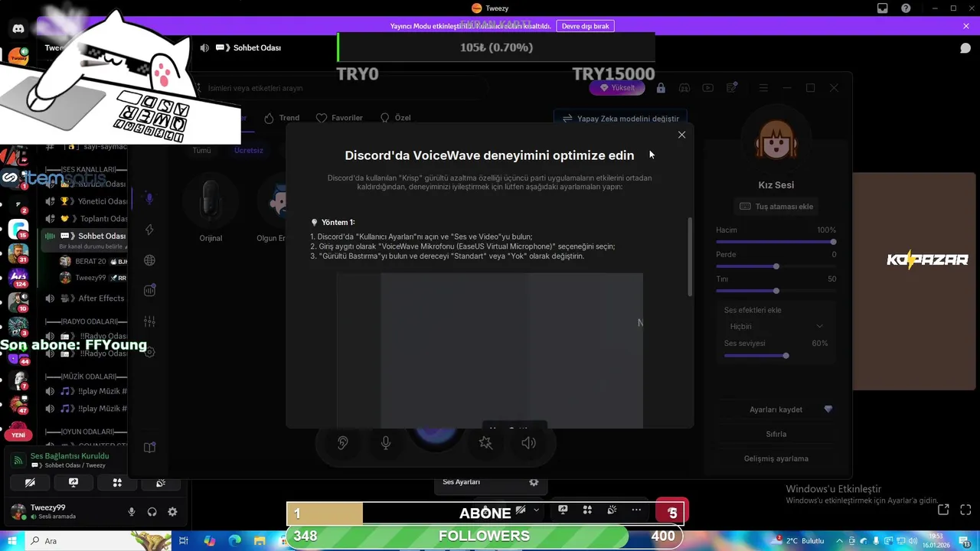This screenshot has width=980, height=551.
Task: Click the pop-out call window icon
Action: (x=944, y=509)
